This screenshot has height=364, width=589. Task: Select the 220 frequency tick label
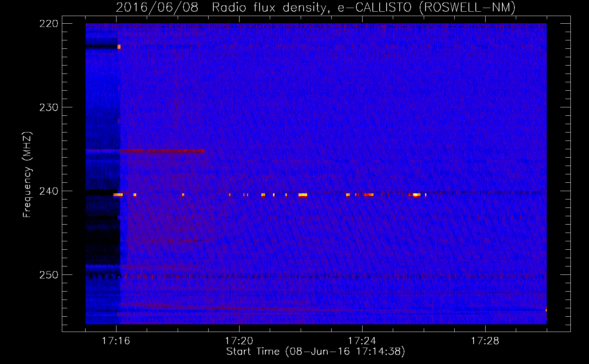coord(49,24)
